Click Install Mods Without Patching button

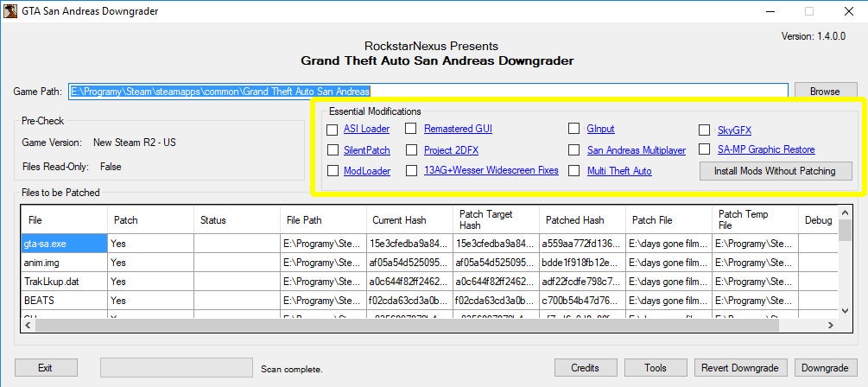[775, 171]
